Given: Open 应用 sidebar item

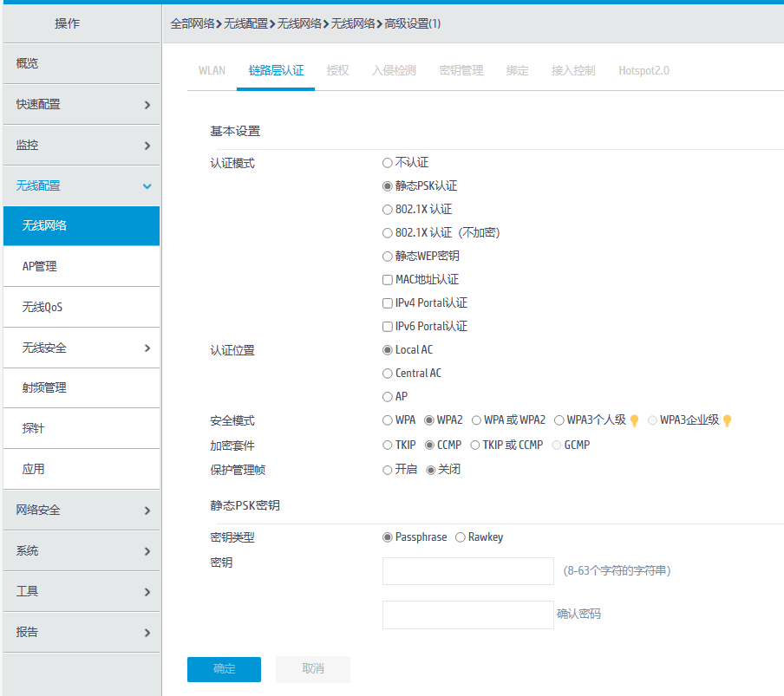Looking at the screenshot, I should 82,470.
